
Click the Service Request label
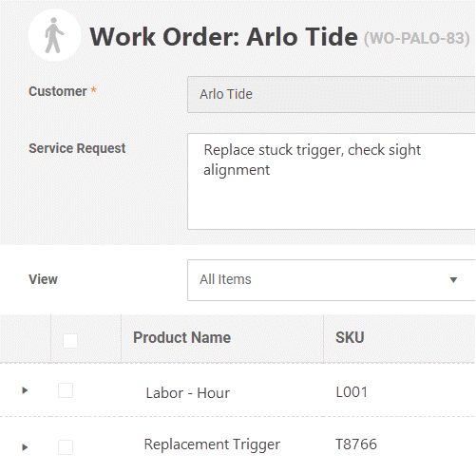pos(77,148)
